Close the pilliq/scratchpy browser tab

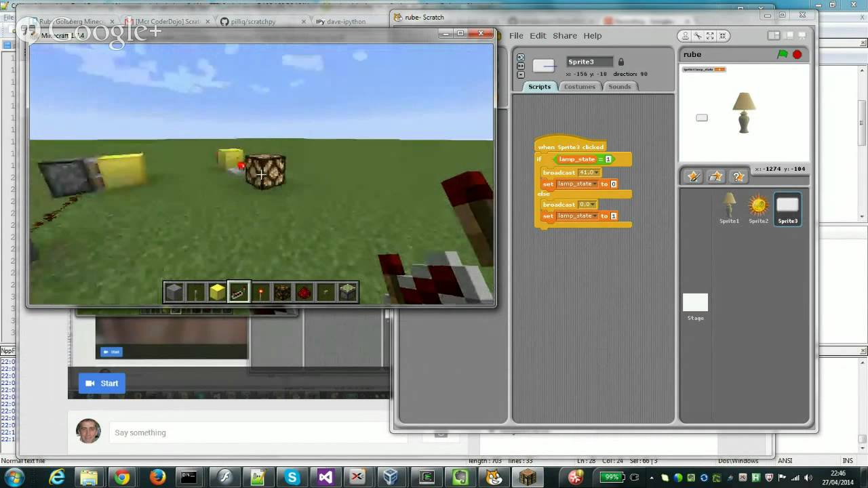[304, 21]
